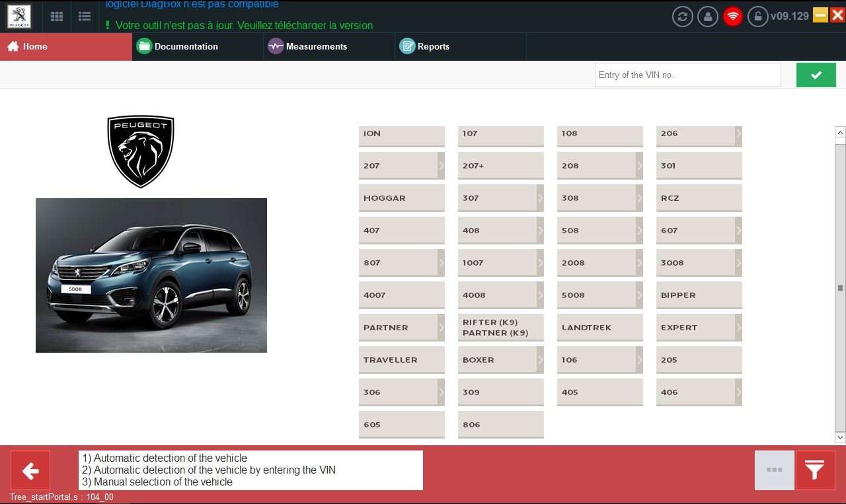Confirm VIN with green checkmark button
This screenshot has width=846, height=504.
click(816, 75)
